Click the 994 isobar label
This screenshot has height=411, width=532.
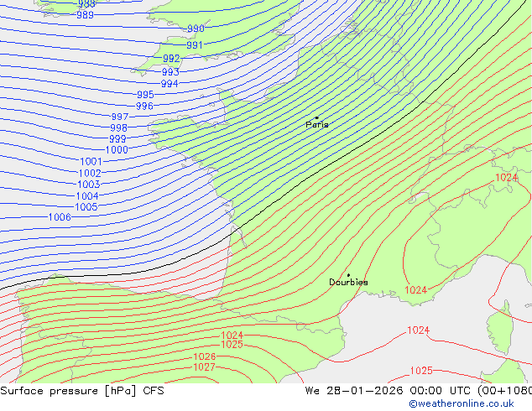[170, 83]
